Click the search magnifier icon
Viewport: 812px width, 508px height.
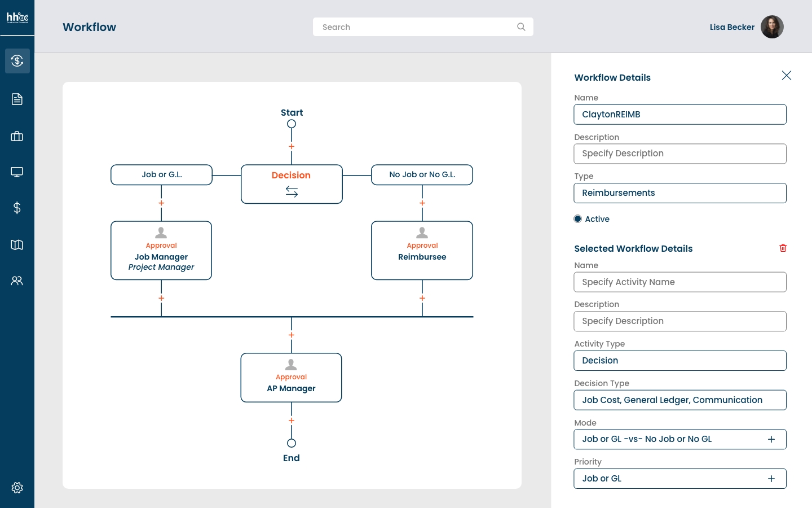tap(521, 27)
